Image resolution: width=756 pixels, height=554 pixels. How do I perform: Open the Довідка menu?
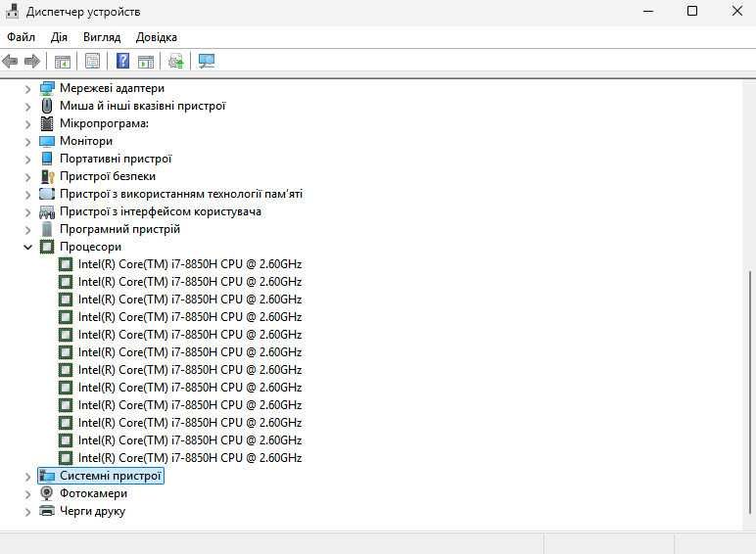(x=157, y=37)
